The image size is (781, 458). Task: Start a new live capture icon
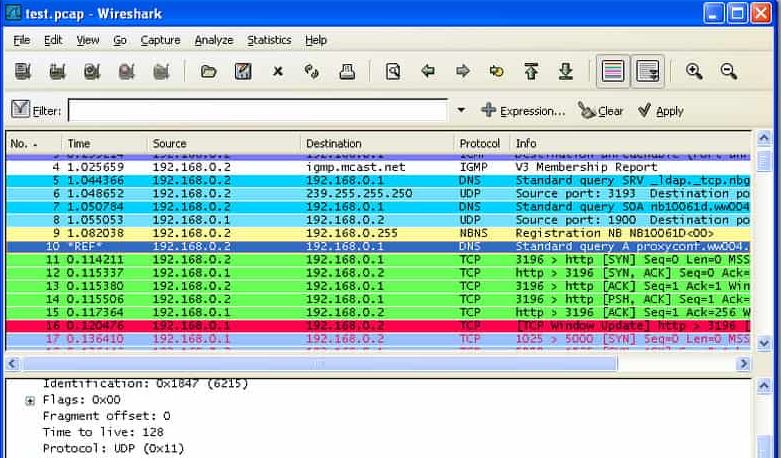(x=92, y=72)
